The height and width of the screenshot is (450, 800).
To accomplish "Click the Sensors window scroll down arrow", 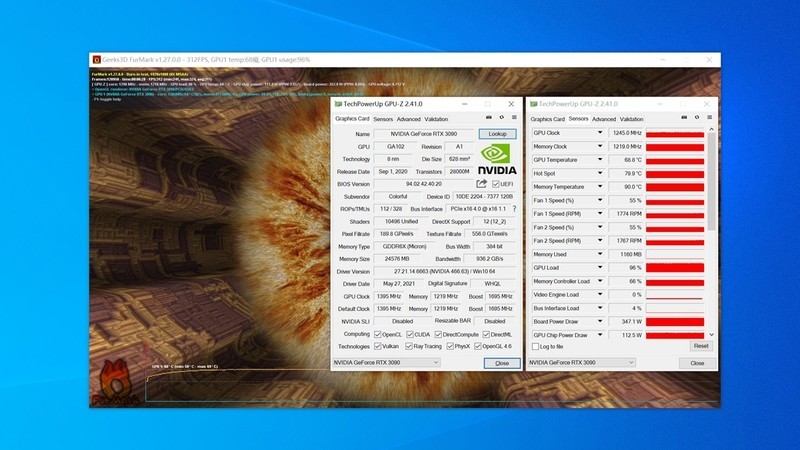I will (x=711, y=335).
